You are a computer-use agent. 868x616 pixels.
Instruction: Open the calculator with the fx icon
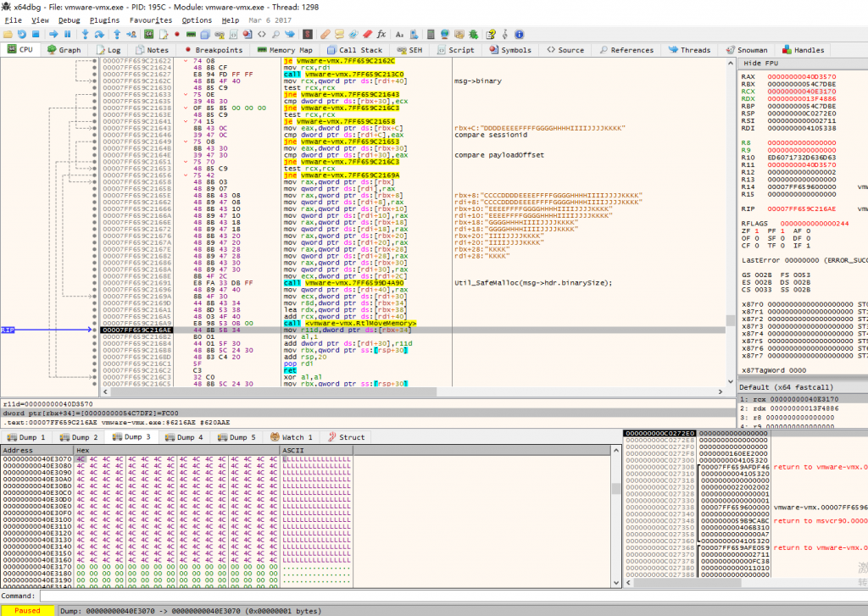381,32
